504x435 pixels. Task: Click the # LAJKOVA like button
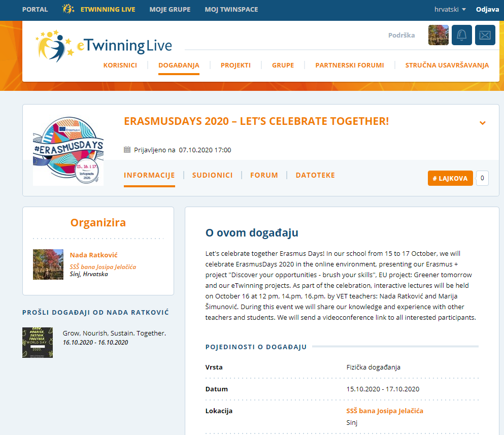450,178
